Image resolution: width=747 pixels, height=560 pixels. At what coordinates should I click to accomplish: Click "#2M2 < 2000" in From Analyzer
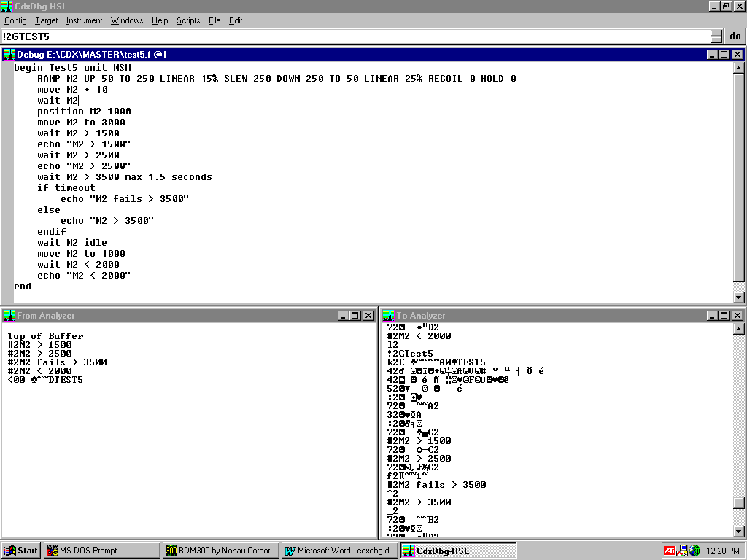pyautogui.click(x=39, y=371)
